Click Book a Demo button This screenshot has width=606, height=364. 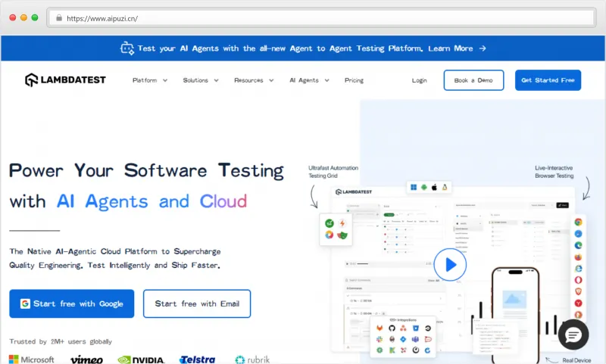(x=473, y=80)
